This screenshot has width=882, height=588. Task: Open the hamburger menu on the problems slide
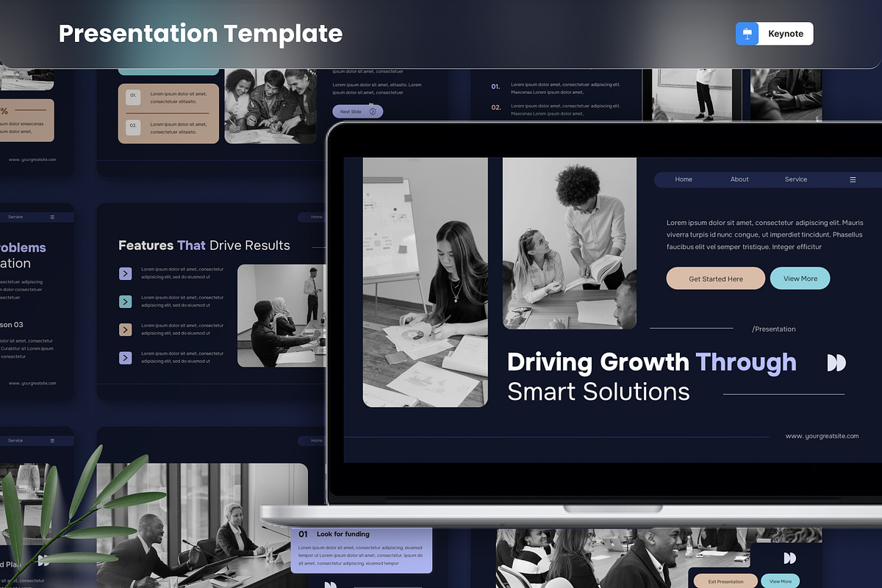pos(52,217)
